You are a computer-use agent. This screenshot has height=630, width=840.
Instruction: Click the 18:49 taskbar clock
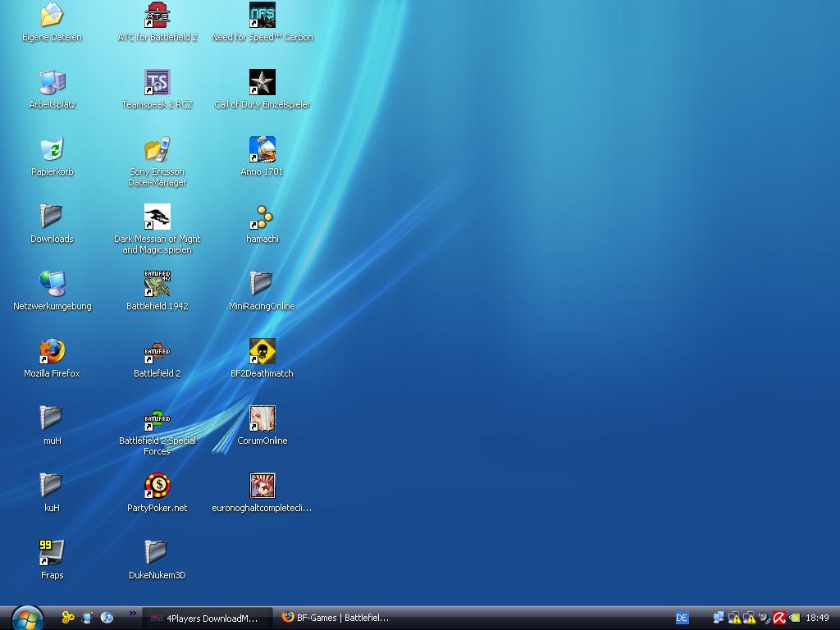[818, 619]
